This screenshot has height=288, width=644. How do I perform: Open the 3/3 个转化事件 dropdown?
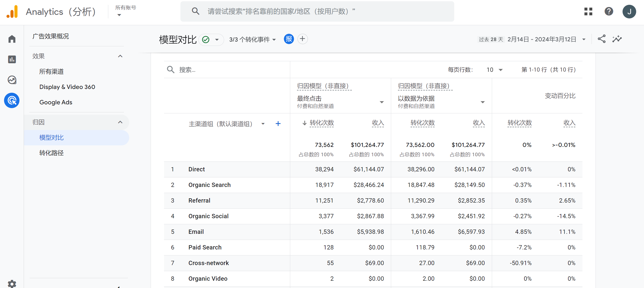[x=252, y=40]
